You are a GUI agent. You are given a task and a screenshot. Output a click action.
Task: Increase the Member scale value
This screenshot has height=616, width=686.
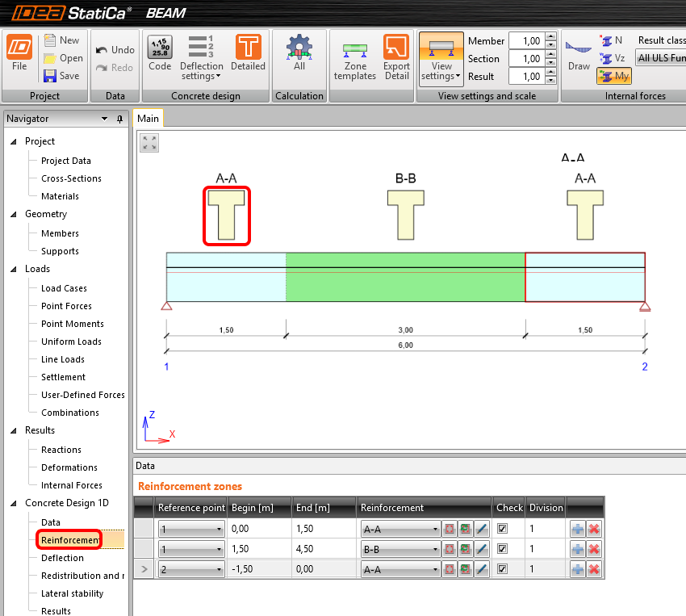[550, 37]
